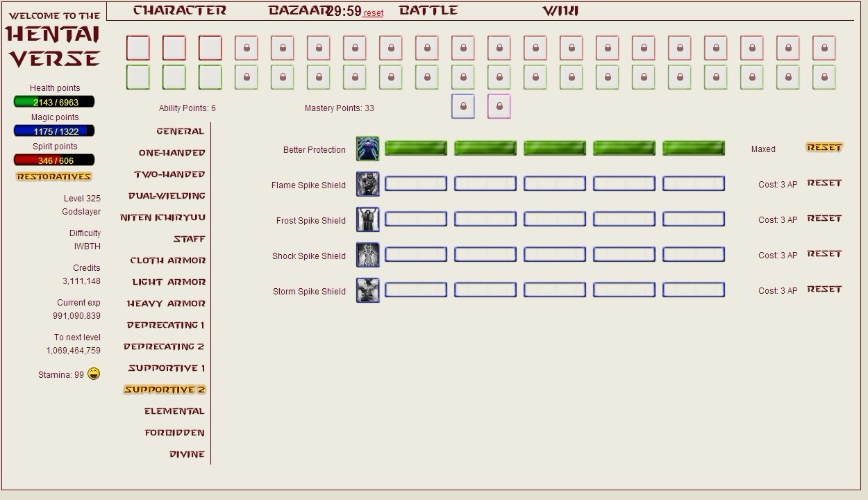Open the One-Handed ability category
Screen dimensions: 868x500
172,153
